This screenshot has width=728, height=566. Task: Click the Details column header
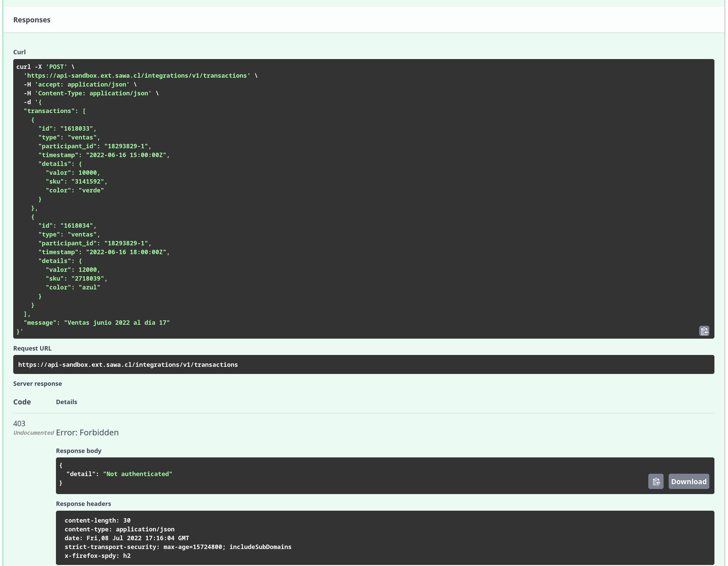click(66, 402)
